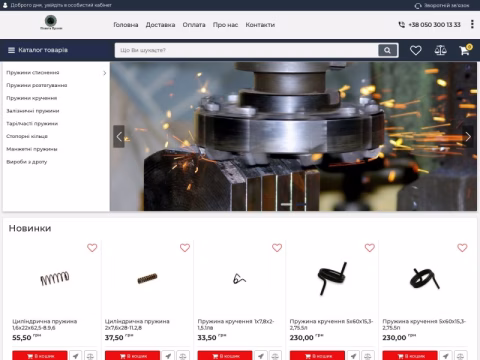Open the shopping cart icon in header
The image size is (480, 360).
pyautogui.click(x=465, y=50)
